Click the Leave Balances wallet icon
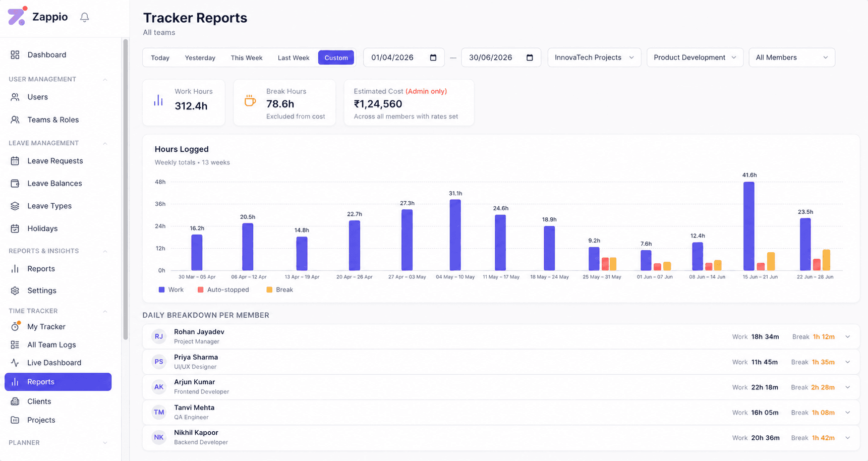The height and width of the screenshot is (461, 868). tap(15, 183)
